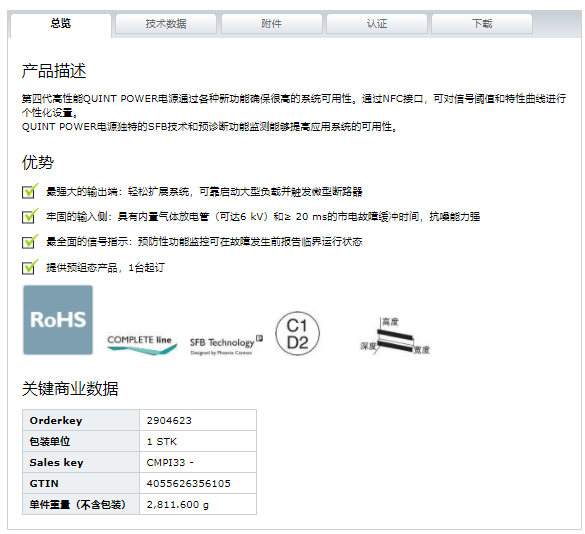The height and width of the screenshot is (534, 585).
Task: Click the checkmark icon beside 牢固的输入侧
Action: [30, 216]
